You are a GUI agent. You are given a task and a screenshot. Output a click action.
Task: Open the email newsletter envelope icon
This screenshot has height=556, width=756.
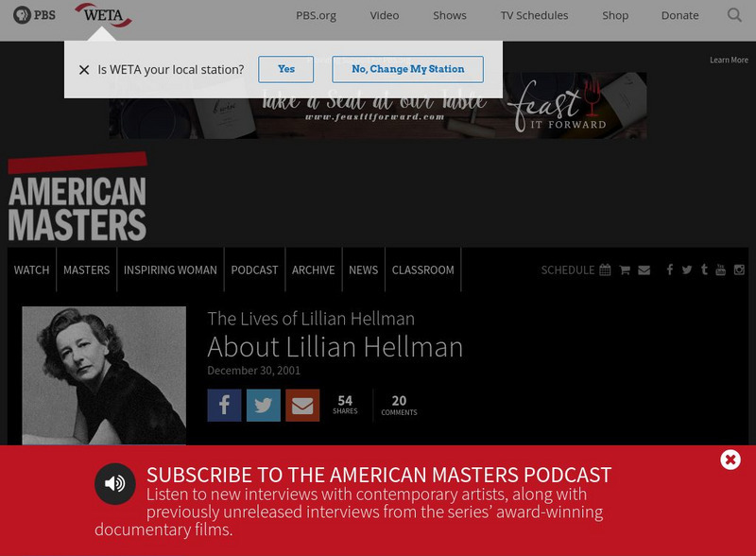(x=644, y=269)
